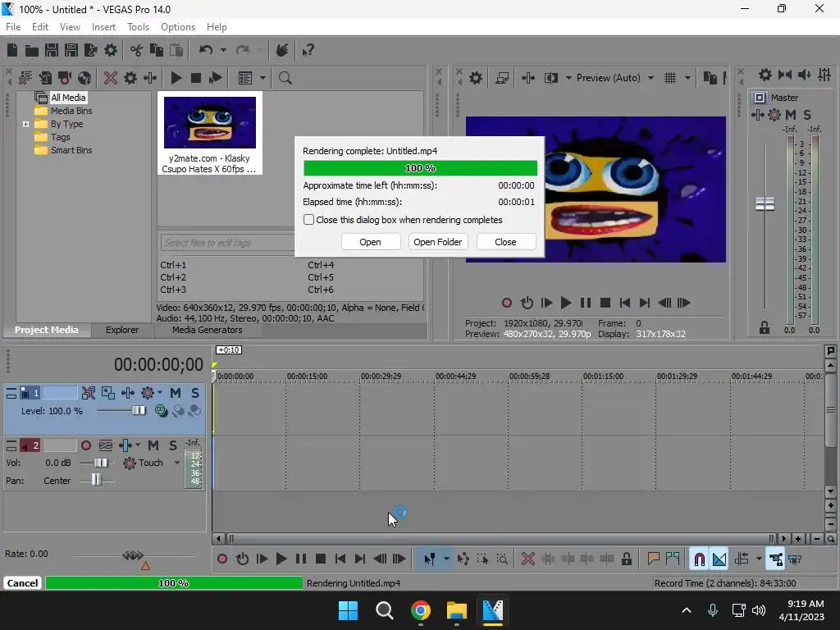
Task: Open auto ripple mode dropdown arrow
Action: point(759,559)
